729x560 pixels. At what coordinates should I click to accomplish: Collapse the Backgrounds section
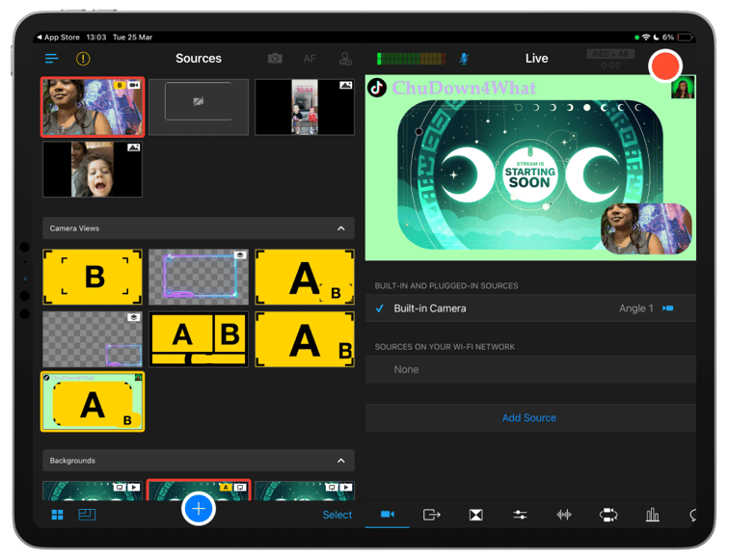[x=341, y=461]
